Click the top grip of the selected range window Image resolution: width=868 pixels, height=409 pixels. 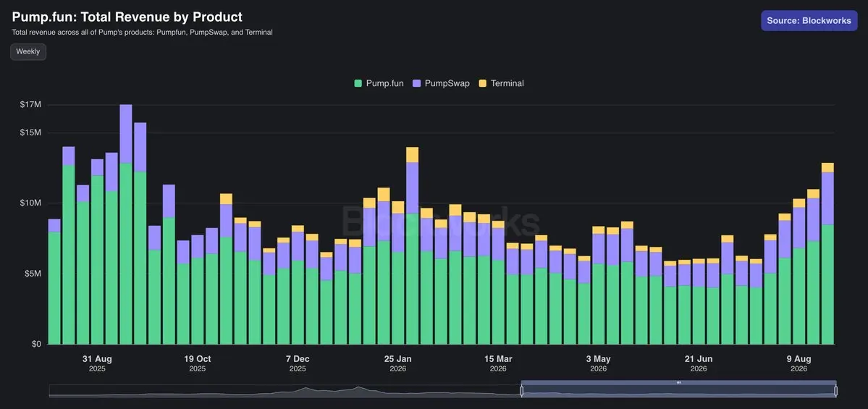678,382
